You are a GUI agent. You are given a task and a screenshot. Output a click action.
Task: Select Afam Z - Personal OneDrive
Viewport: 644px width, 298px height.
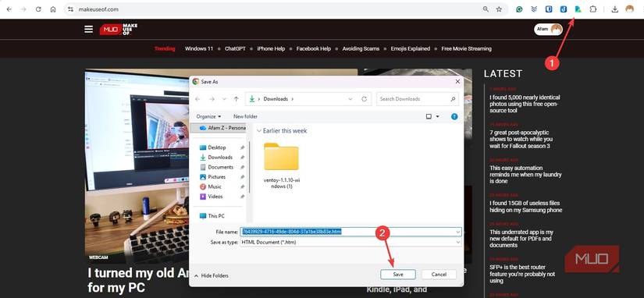[x=219, y=128]
